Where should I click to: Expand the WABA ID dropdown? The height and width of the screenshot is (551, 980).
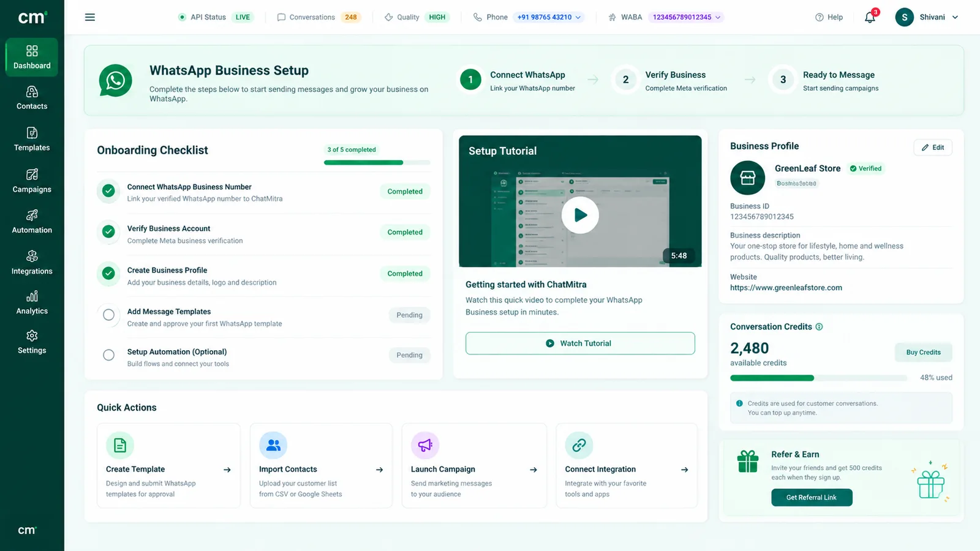(686, 17)
